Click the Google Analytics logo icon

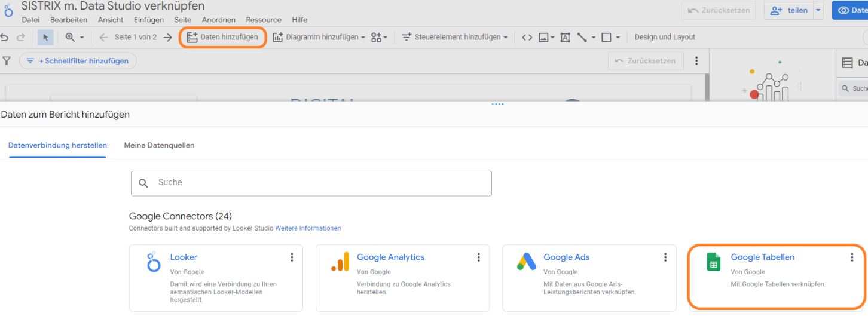340,262
